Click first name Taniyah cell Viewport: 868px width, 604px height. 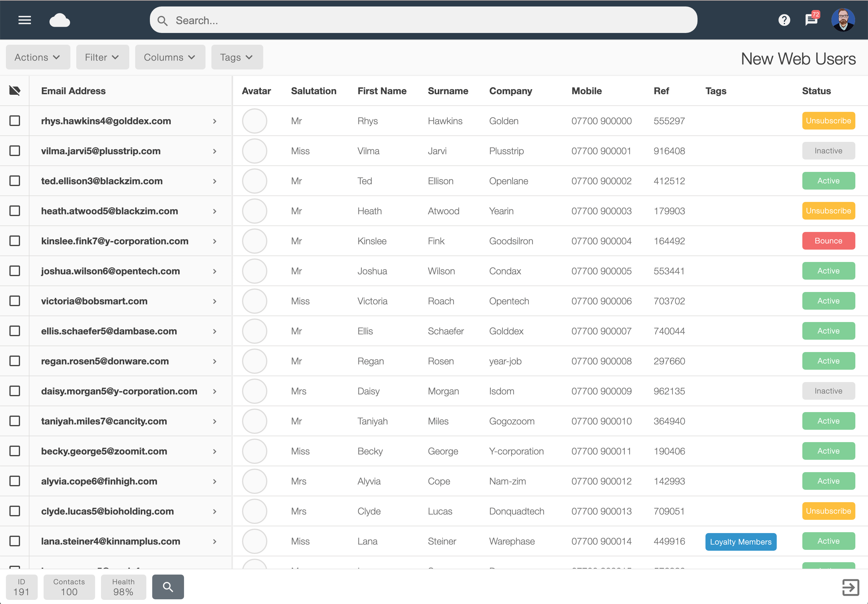372,421
